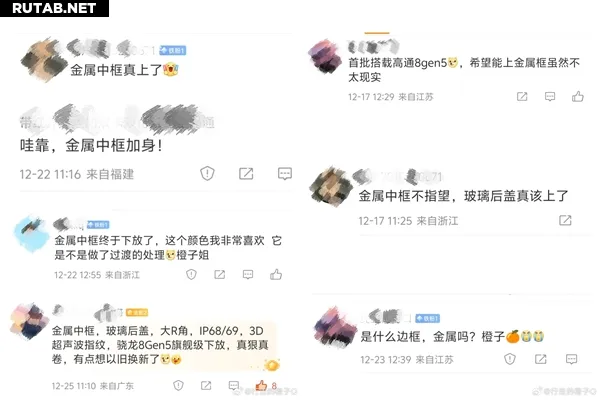The width and height of the screenshot is (600, 400).
Task: Share the comment dated 12-17 11:25
Action: 565,220
